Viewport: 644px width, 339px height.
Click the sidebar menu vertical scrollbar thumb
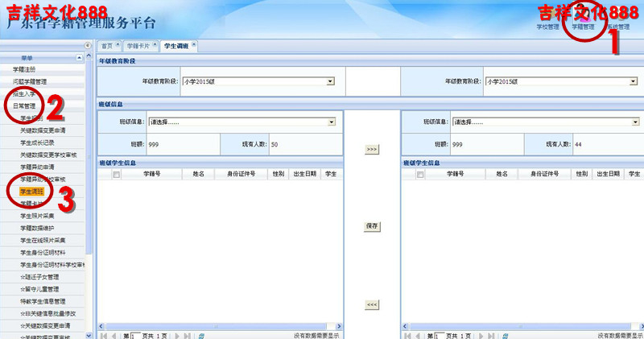(x=89, y=157)
